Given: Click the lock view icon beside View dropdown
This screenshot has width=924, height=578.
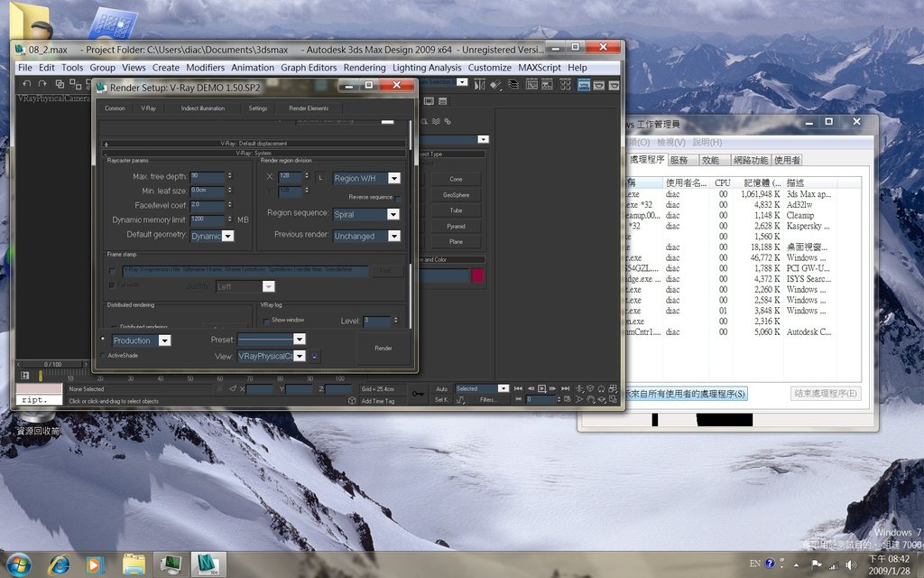Looking at the screenshot, I should [315, 356].
